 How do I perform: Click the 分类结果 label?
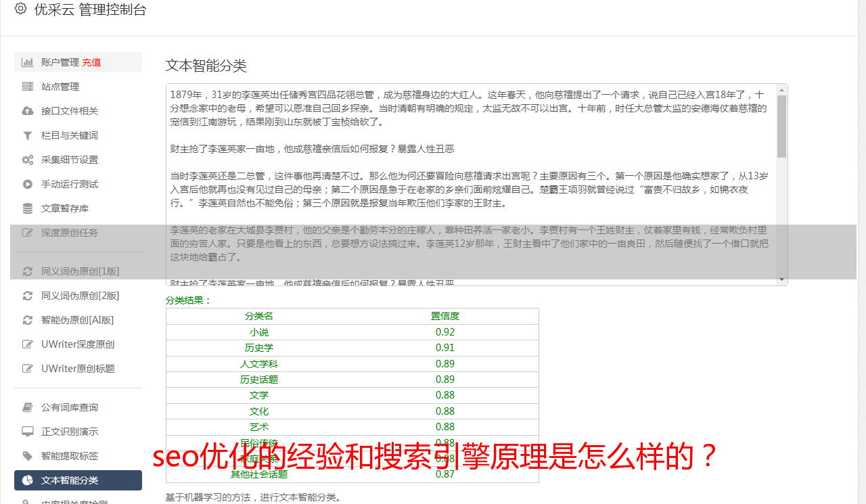(189, 300)
